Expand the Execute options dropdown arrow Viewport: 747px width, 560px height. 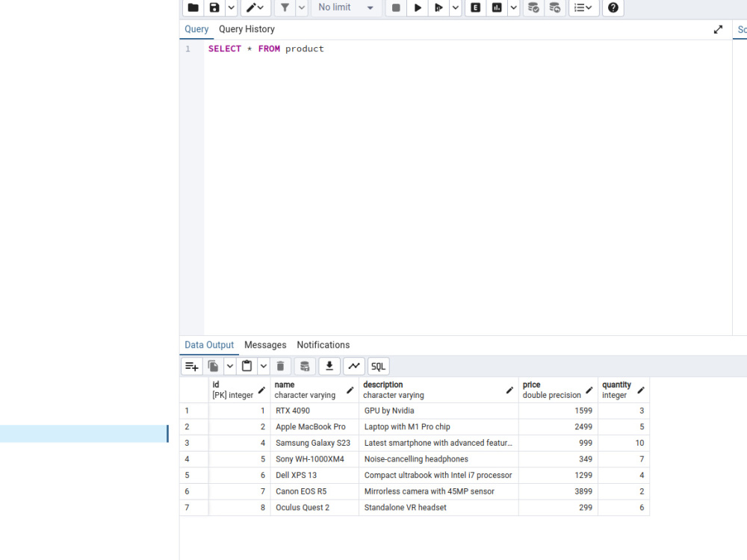[455, 8]
